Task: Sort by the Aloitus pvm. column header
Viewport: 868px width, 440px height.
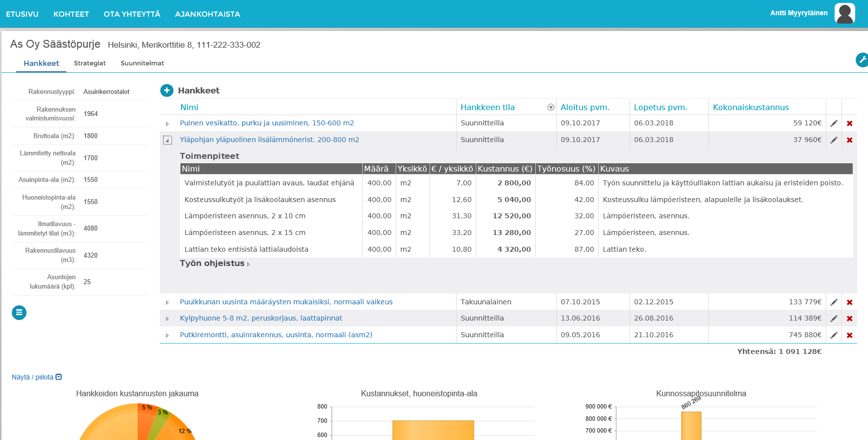Action: (585, 107)
